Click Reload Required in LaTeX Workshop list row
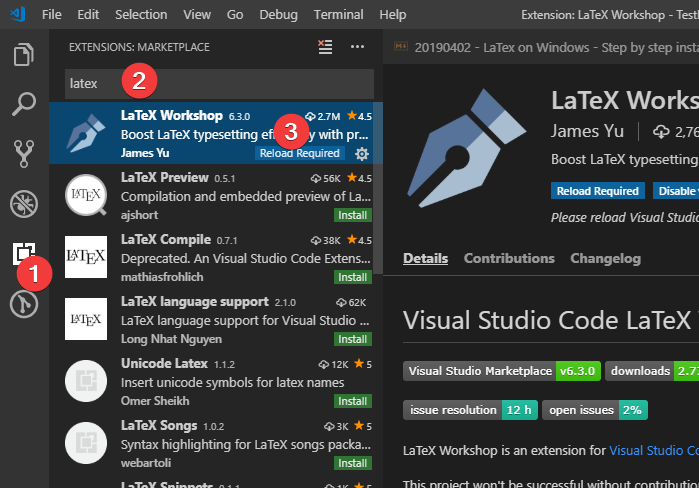Viewport: 699px width, 488px height. 300,153
